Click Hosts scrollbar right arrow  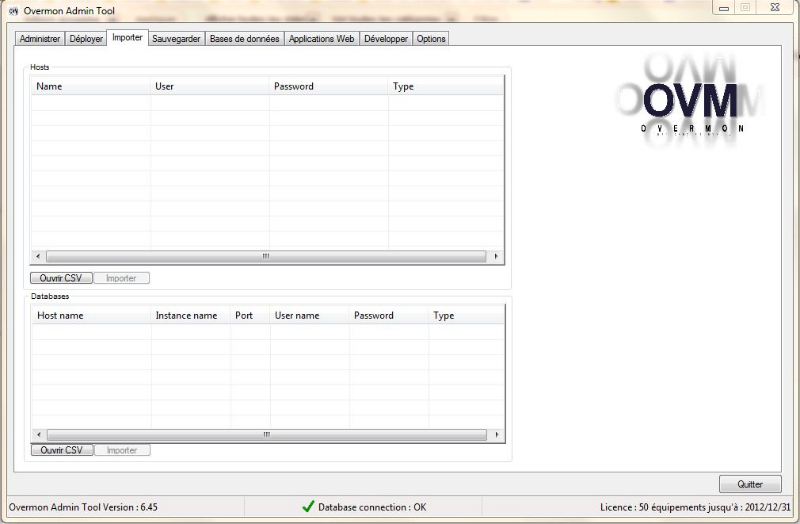(x=496, y=256)
